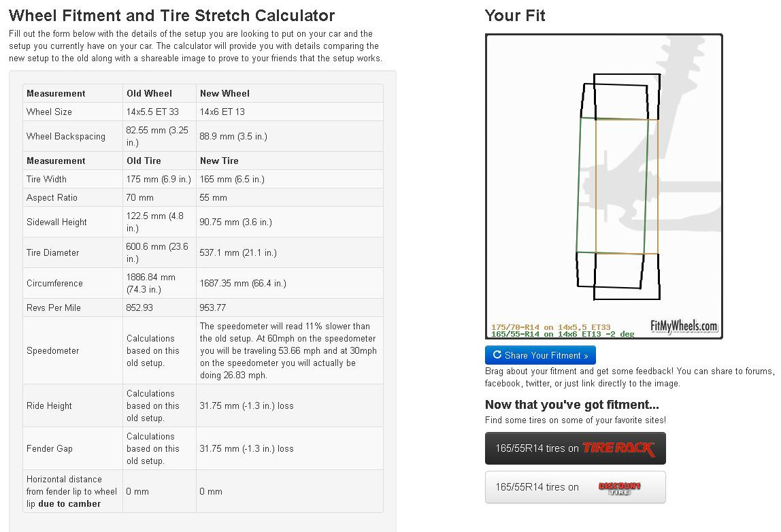Click the Share Your Fitment button
Screen dimensions: 781x532
540,355
